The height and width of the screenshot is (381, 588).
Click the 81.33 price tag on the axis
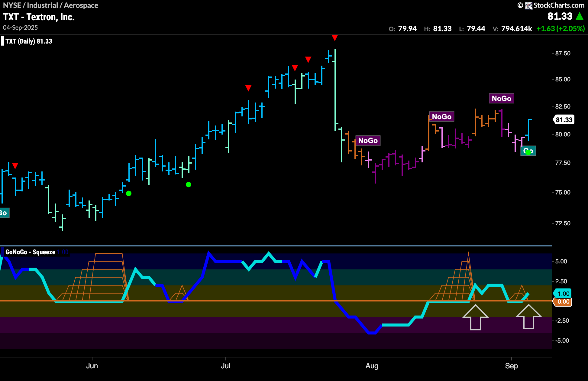point(564,120)
